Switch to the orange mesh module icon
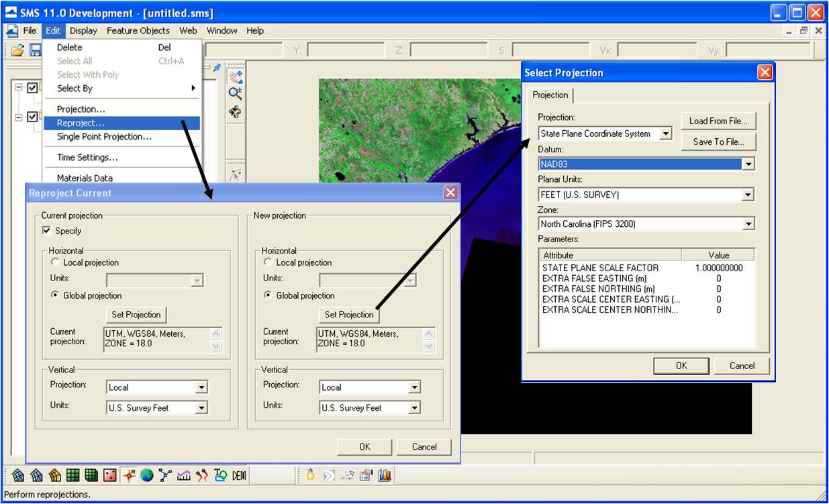The height and width of the screenshot is (504, 829). (x=55, y=476)
